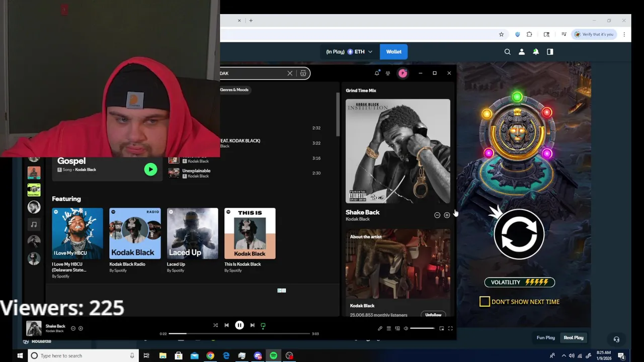Skip to previous track in Spotify
The image size is (644, 362).
click(x=226, y=325)
